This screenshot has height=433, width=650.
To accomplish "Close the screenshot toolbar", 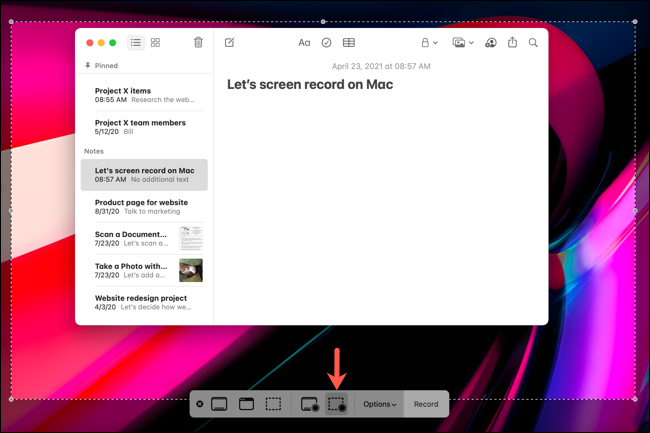I will pyautogui.click(x=200, y=404).
